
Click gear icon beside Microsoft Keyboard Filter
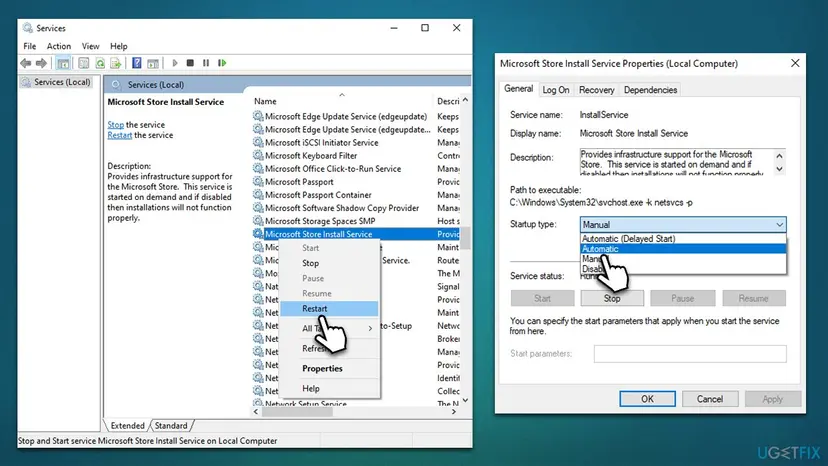click(x=258, y=155)
